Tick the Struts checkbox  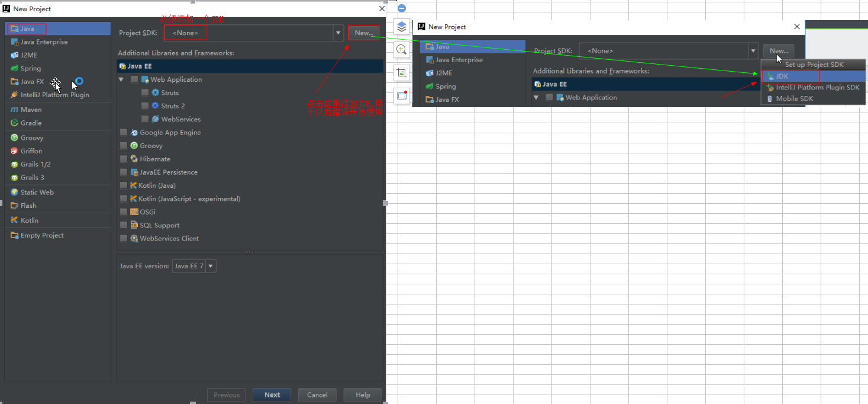(x=145, y=93)
